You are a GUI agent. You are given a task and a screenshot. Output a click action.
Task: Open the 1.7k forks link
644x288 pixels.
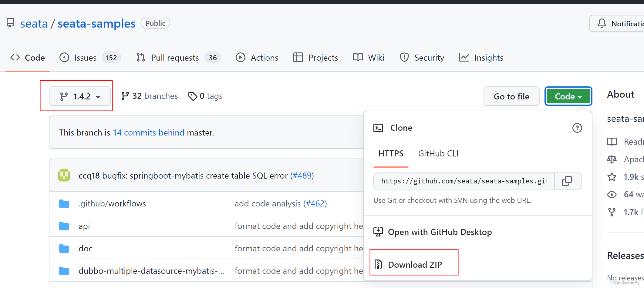click(x=625, y=212)
